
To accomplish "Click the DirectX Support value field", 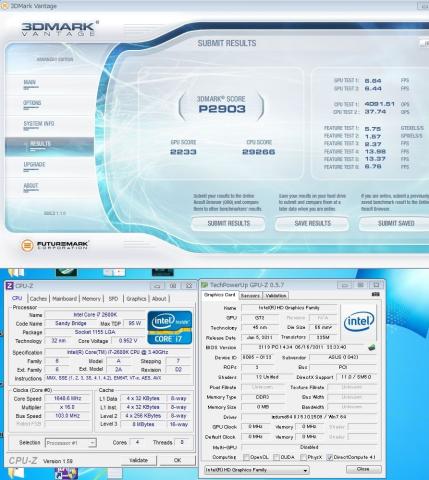I will pyautogui.click(x=357, y=377).
